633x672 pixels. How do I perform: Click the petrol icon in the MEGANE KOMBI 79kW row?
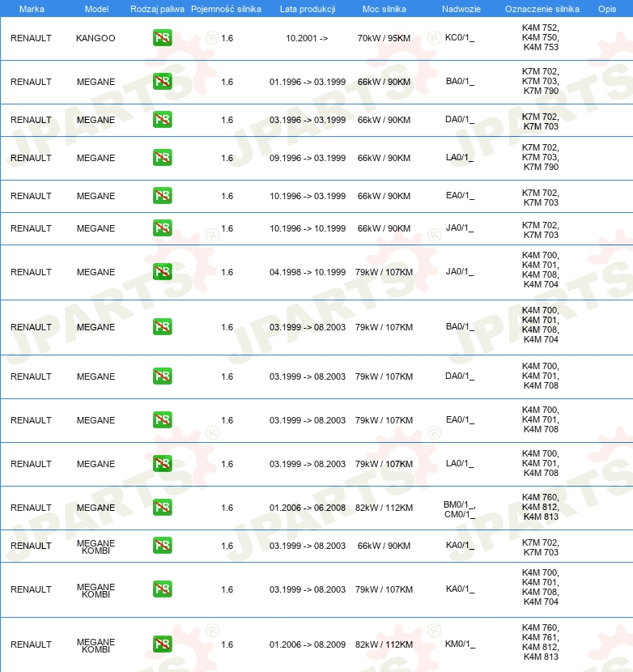163,589
